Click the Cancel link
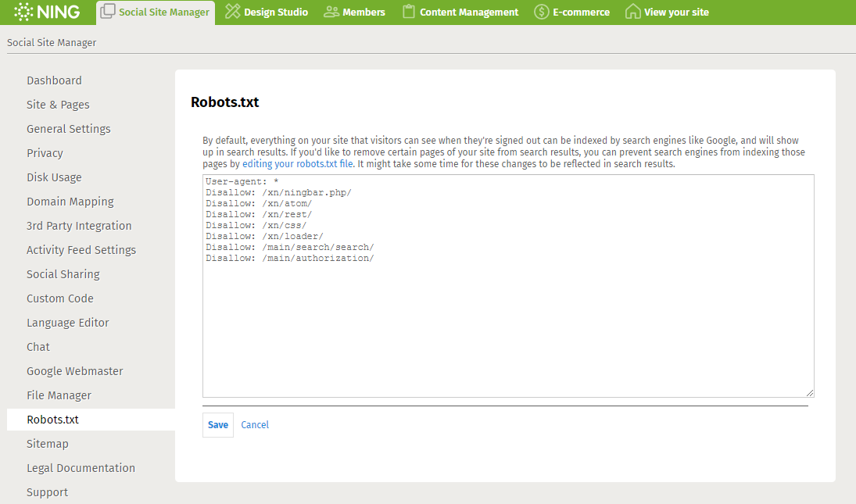The height and width of the screenshot is (504, 856). pyautogui.click(x=255, y=425)
